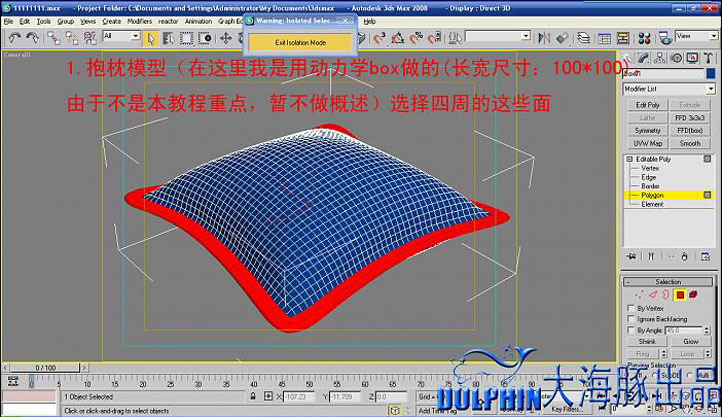
Task: Open the Animation menu
Action: click(x=198, y=21)
